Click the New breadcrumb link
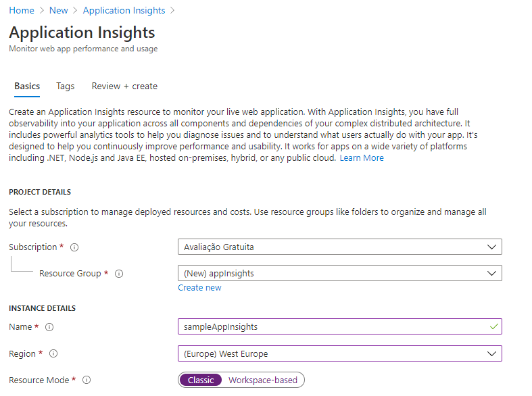Screen dimensions: 532x396 (x=59, y=10)
